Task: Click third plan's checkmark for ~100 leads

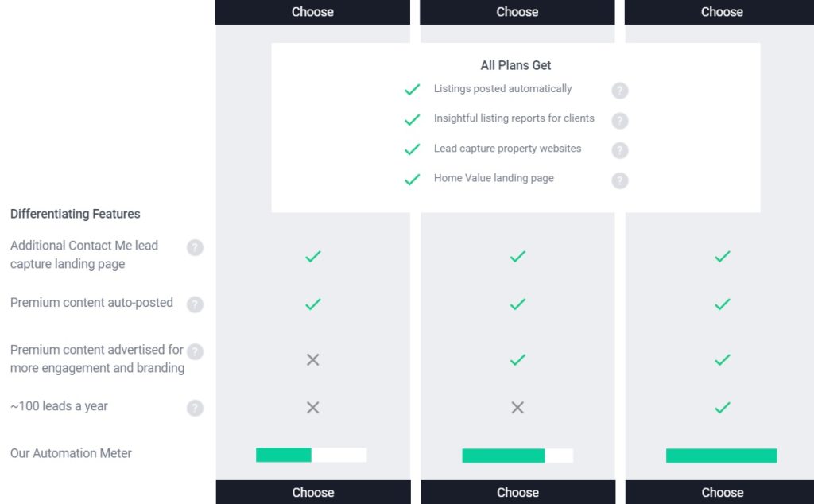Action: [x=722, y=407]
